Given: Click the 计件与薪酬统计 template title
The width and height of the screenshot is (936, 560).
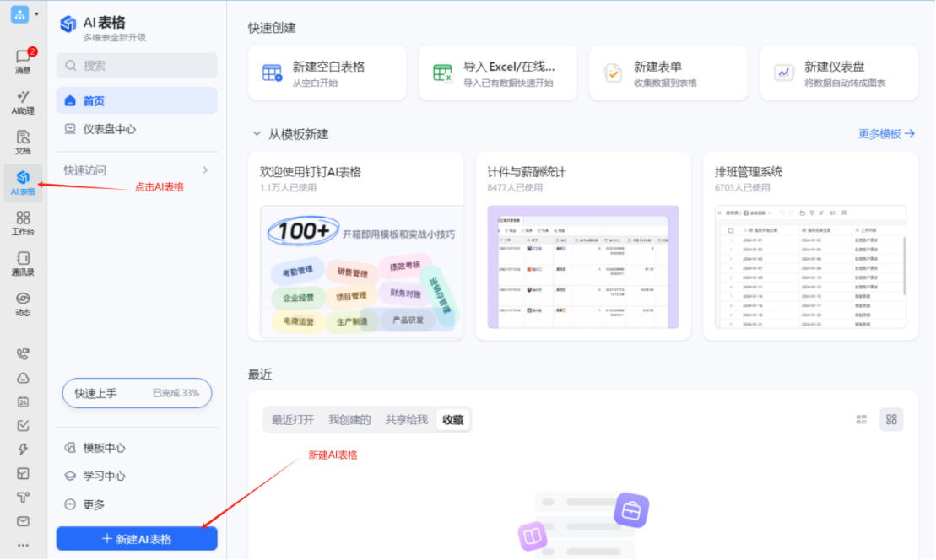Looking at the screenshot, I should tap(527, 172).
